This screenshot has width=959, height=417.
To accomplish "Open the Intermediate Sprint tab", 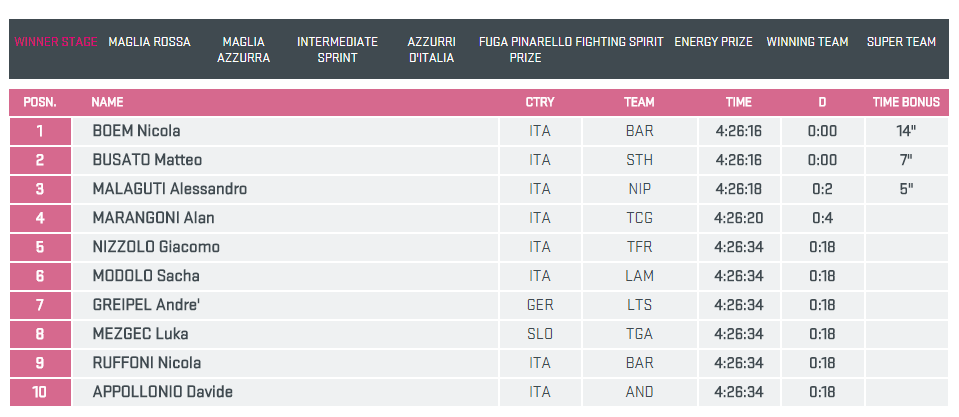I will (337, 50).
